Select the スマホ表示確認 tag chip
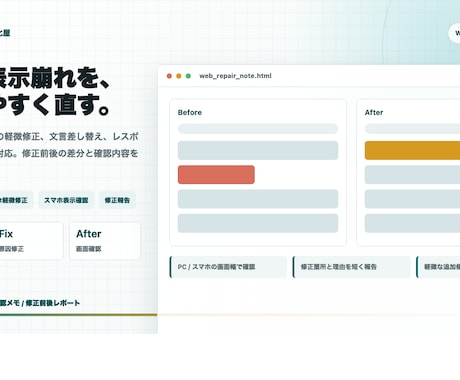 (66, 200)
